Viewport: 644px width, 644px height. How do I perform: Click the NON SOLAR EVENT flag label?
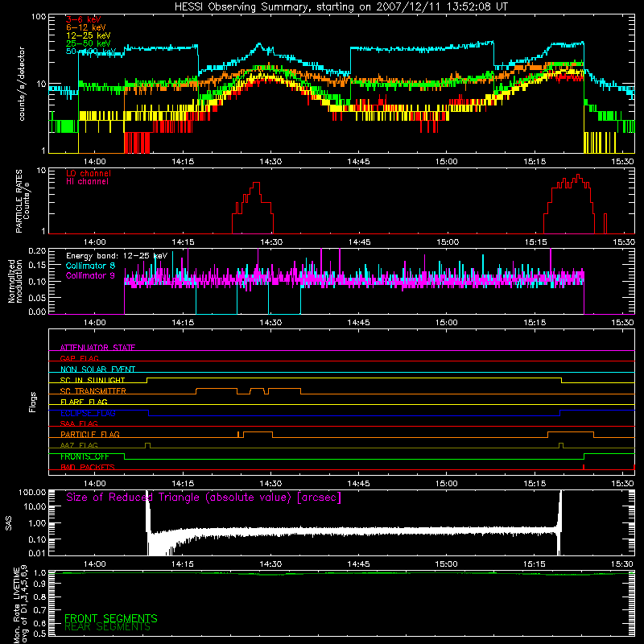[97, 369]
